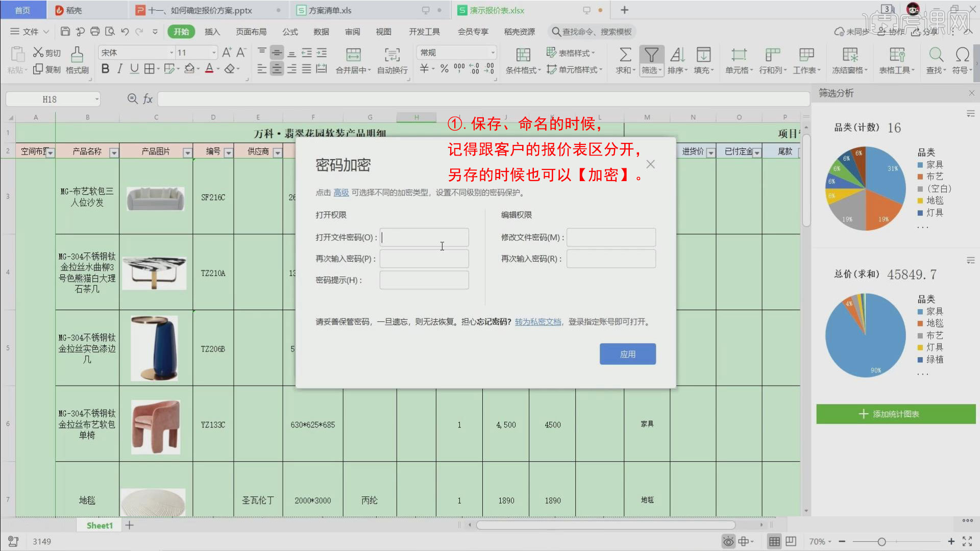Undo the last action
The width and height of the screenshot is (980, 551).
click(x=125, y=32)
